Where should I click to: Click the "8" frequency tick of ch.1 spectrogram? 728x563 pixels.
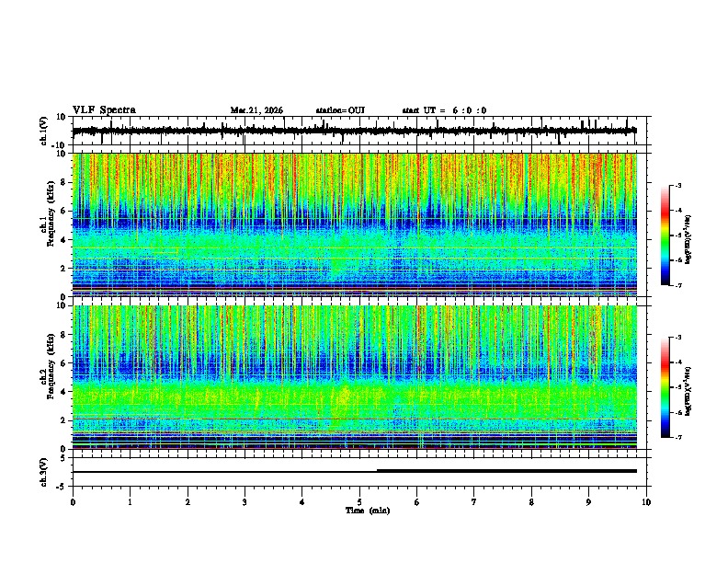tap(63, 182)
